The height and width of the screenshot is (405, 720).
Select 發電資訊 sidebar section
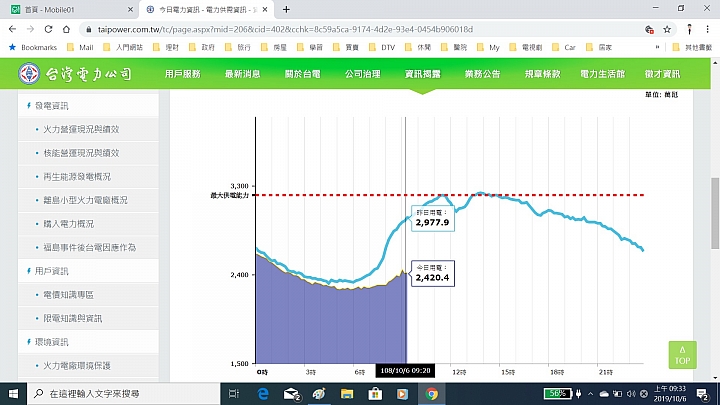(88, 106)
